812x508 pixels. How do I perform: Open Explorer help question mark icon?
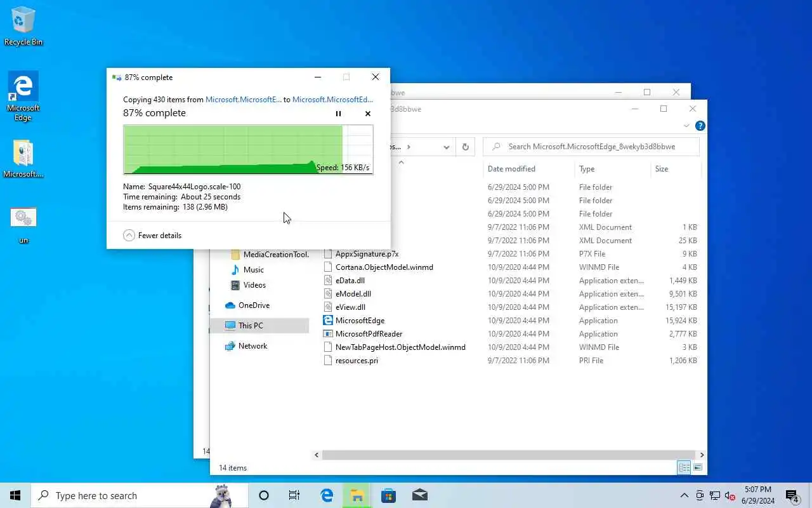click(x=700, y=126)
